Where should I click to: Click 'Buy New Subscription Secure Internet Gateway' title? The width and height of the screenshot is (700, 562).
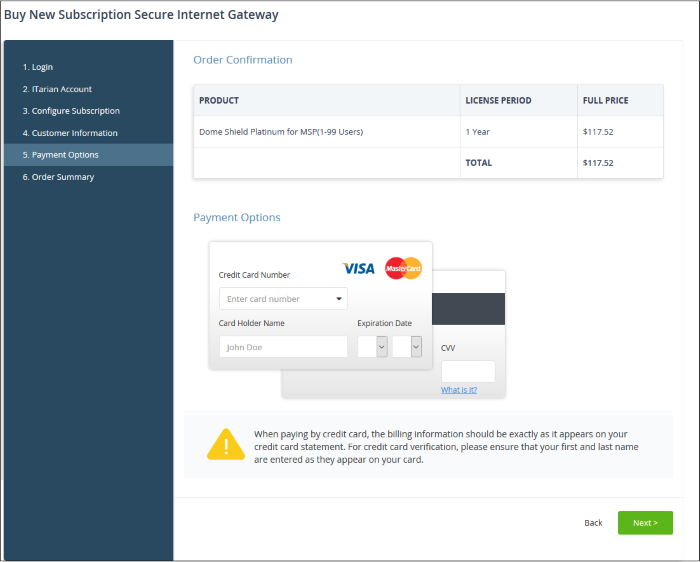pyautogui.click(x=141, y=15)
